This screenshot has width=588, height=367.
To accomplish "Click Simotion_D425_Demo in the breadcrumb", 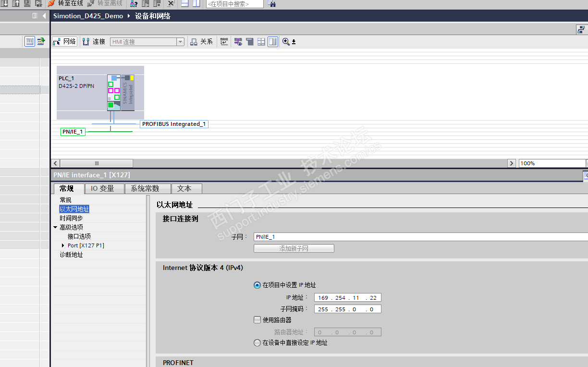I will coord(88,16).
